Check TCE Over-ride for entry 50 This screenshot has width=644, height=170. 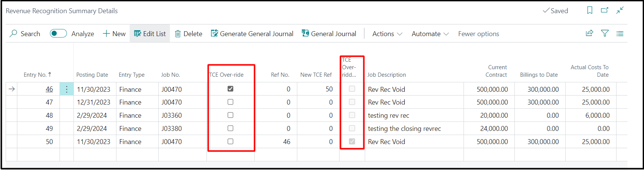231,141
